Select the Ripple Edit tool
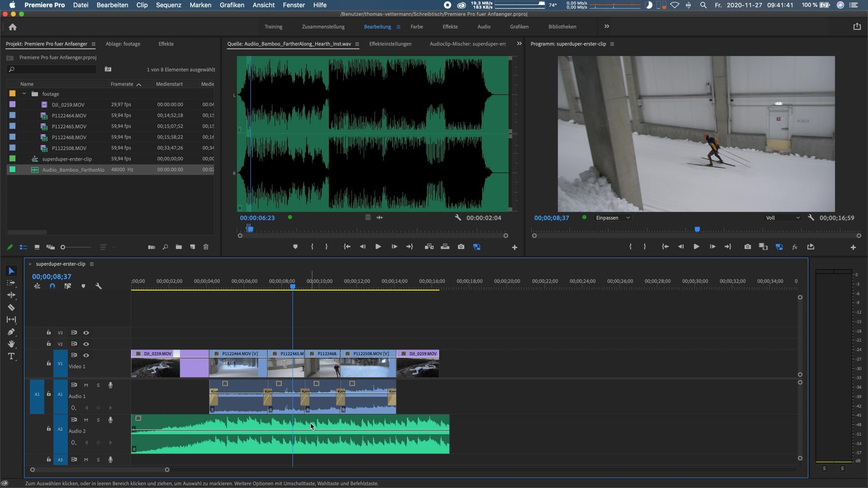868x488 pixels. click(x=11, y=295)
